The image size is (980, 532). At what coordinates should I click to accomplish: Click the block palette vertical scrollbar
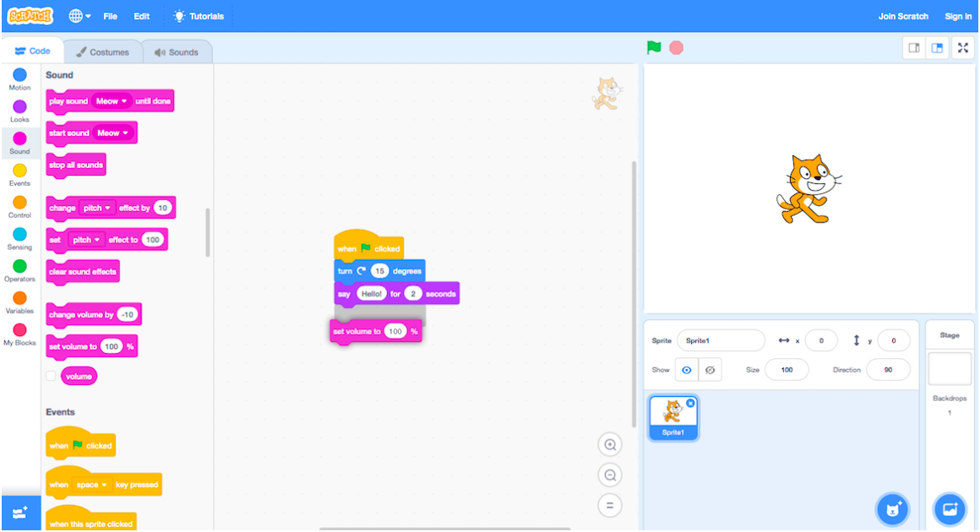[208, 232]
